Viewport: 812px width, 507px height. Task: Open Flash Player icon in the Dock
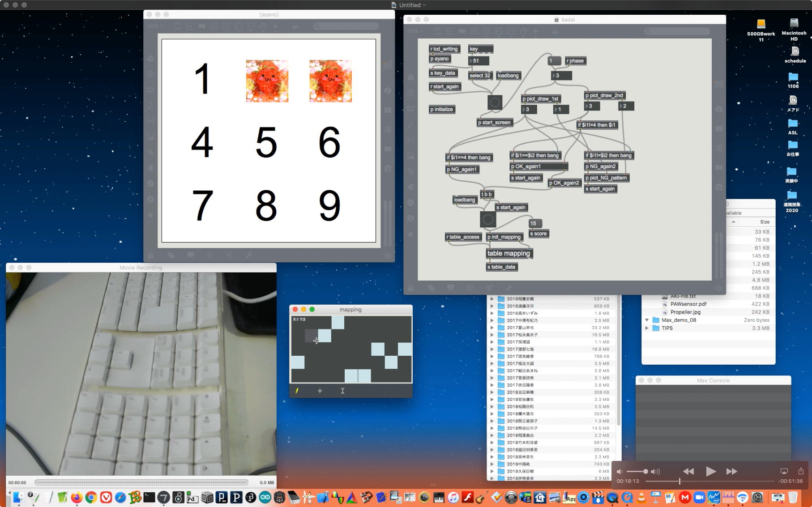click(x=468, y=497)
